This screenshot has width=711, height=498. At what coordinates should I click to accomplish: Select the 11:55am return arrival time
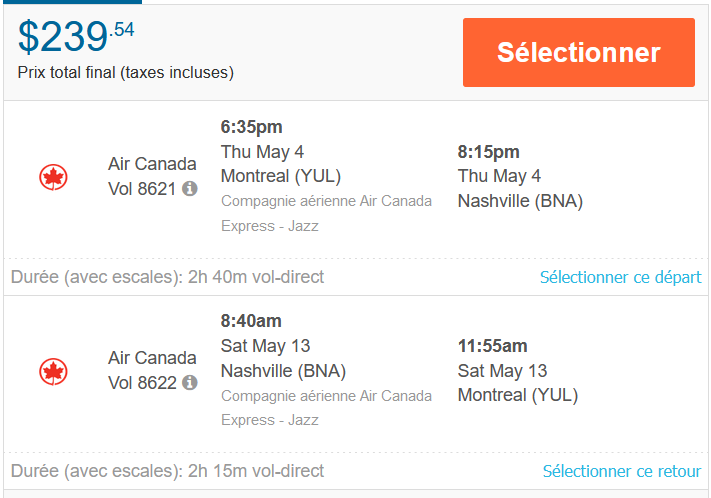coord(492,346)
